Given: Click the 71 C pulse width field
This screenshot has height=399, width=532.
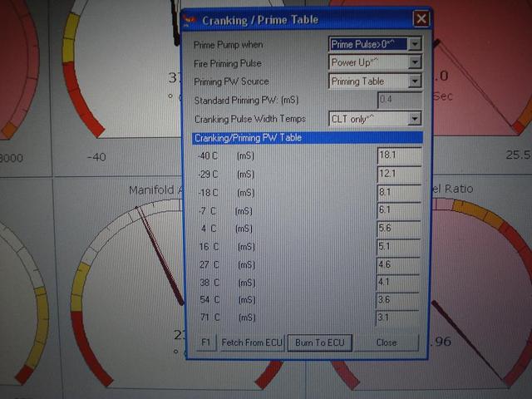Looking at the screenshot, I should pyautogui.click(x=397, y=318).
